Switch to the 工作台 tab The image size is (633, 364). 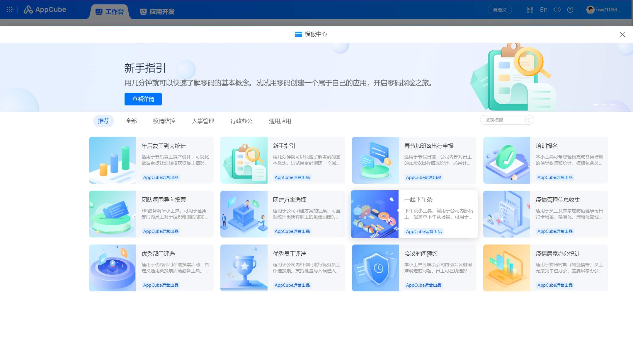click(x=110, y=12)
